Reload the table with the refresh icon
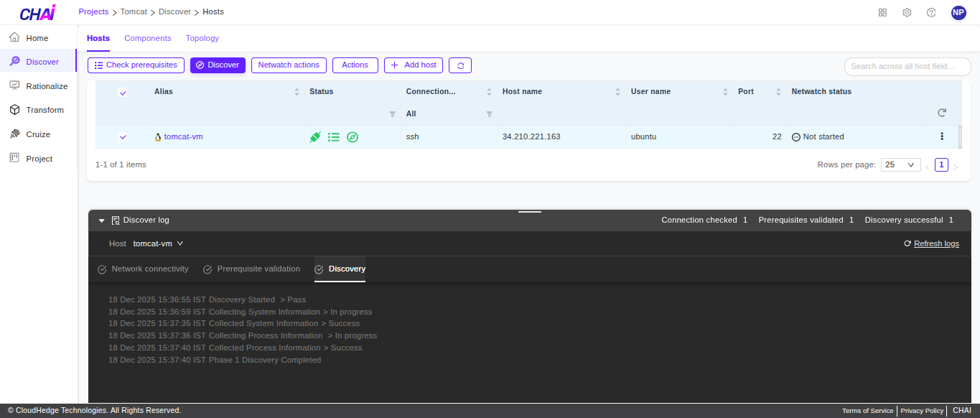Screen dimensions: 980x418 tap(942, 113)
